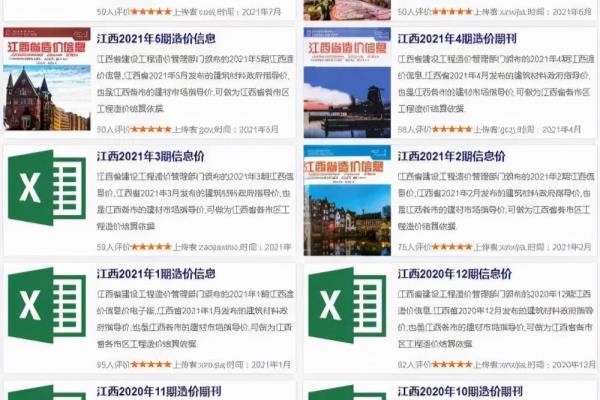Viewport: 600px width, 400px height.
Task: Click the Excel icon for 江西2021年3期信息价
Action: coord(47,188)
